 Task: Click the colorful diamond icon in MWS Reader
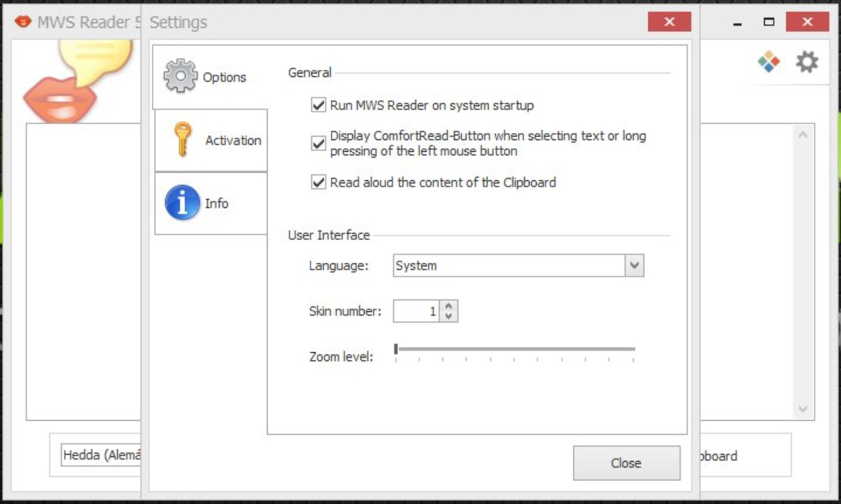pos(769,62)
